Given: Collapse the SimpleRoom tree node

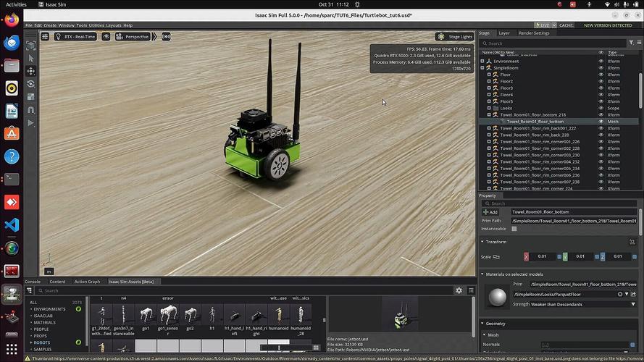Looking at the screenshot, I should click(482, 68).
